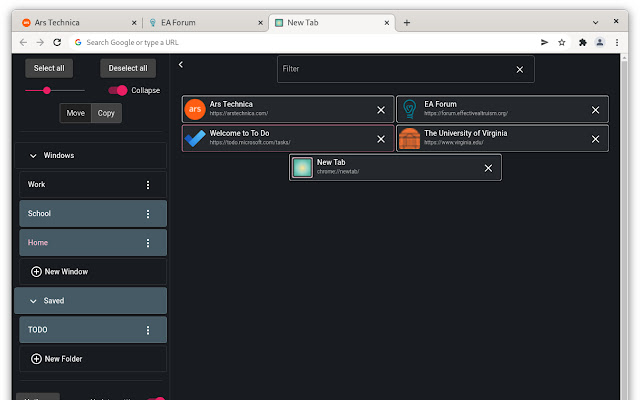Screen dimensions: 640x400
Task: Open options menu for TODO folder
Action: click(148, 330)
